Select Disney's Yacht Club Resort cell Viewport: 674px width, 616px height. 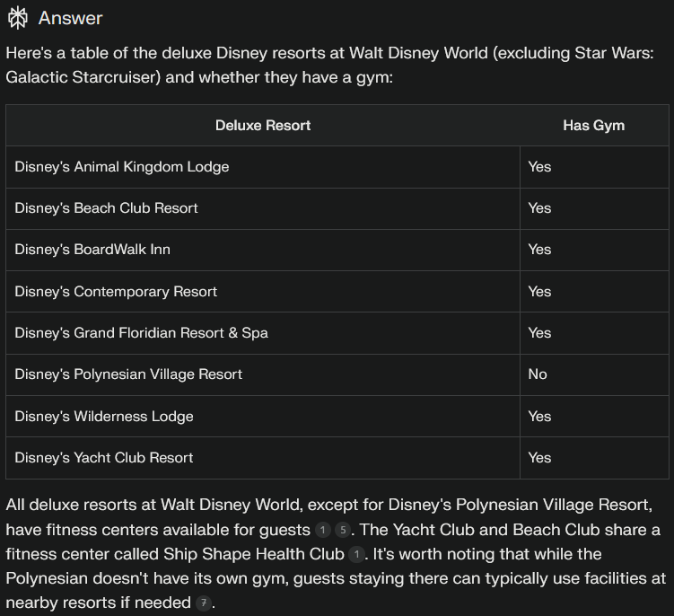click(103, 458)
